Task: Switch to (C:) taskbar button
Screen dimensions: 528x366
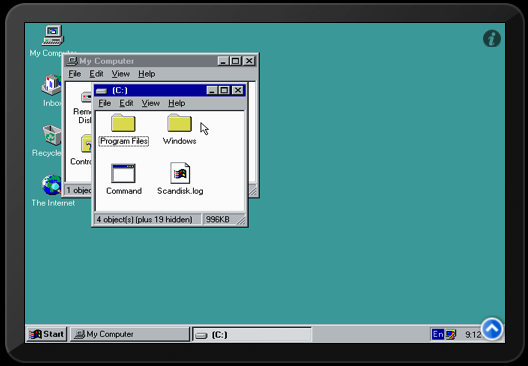Action: (x=252, y=335)
